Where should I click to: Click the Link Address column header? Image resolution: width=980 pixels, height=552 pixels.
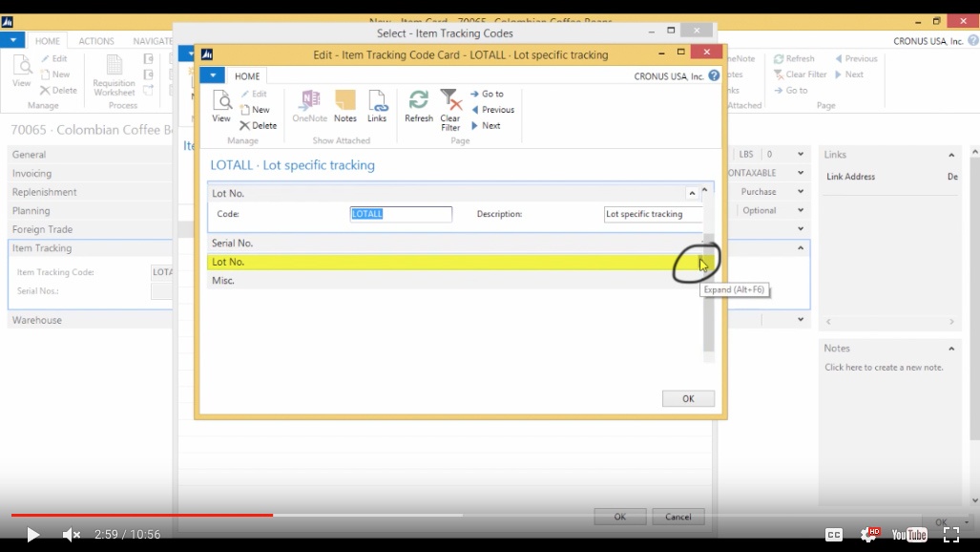[850, 177]
